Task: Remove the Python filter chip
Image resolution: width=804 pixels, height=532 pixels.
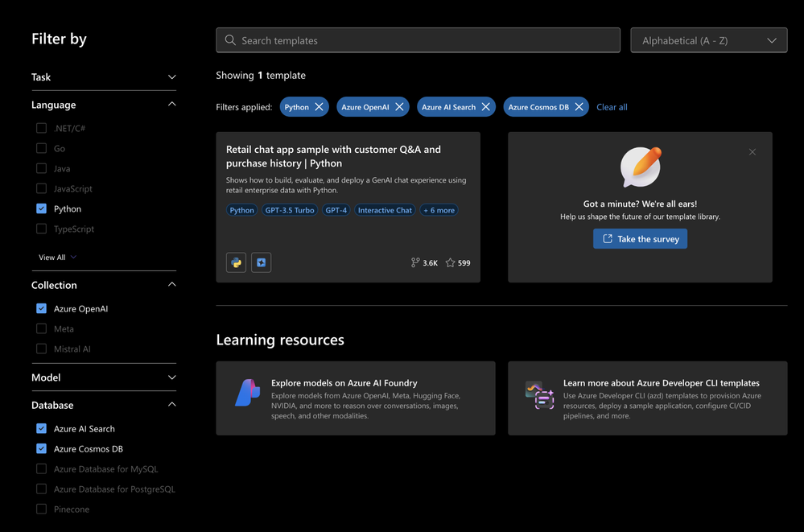Action: [319, 107]
